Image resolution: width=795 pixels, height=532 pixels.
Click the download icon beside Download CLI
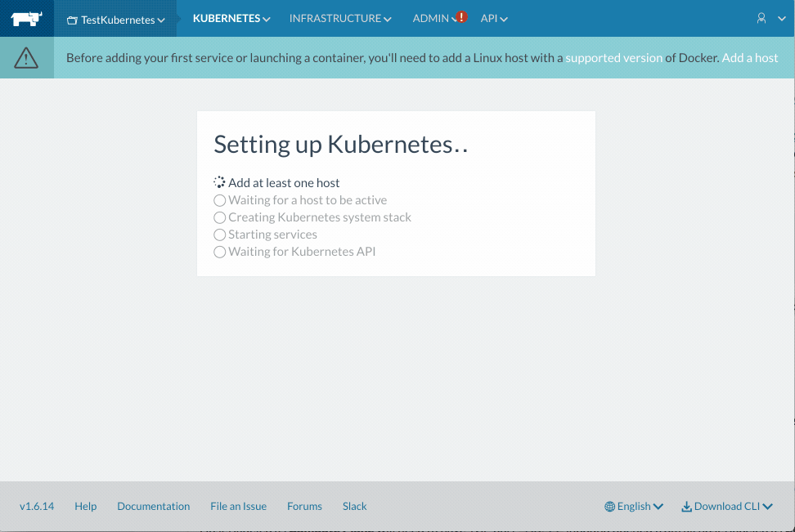(686, 507)
